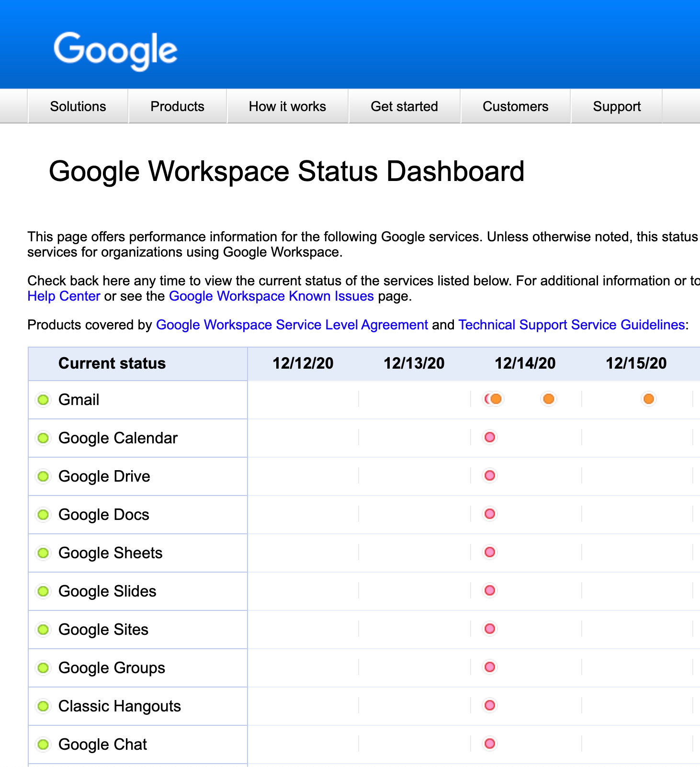Click the 12/13/20 date column header
The height and width of the screenshot is (767, 700).
tap(414, 363)
